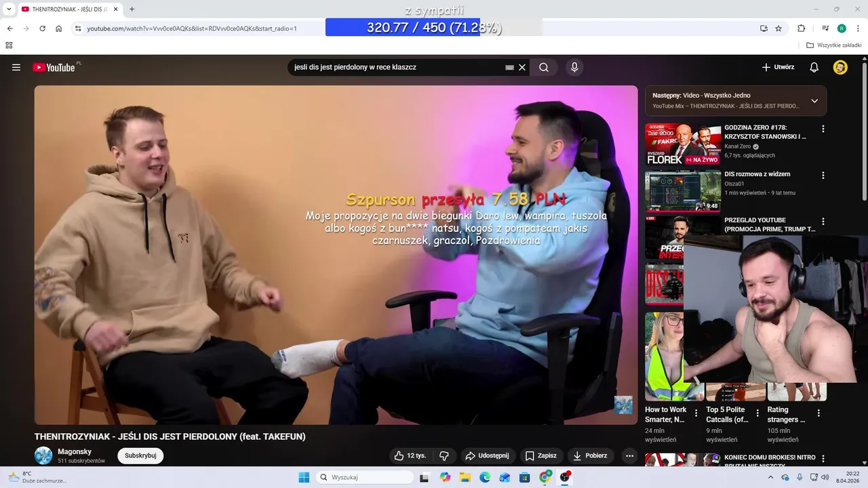868x488 pixels.
Task: Open the on-screen keyboard in search box
Action: [x=509, y=67]
